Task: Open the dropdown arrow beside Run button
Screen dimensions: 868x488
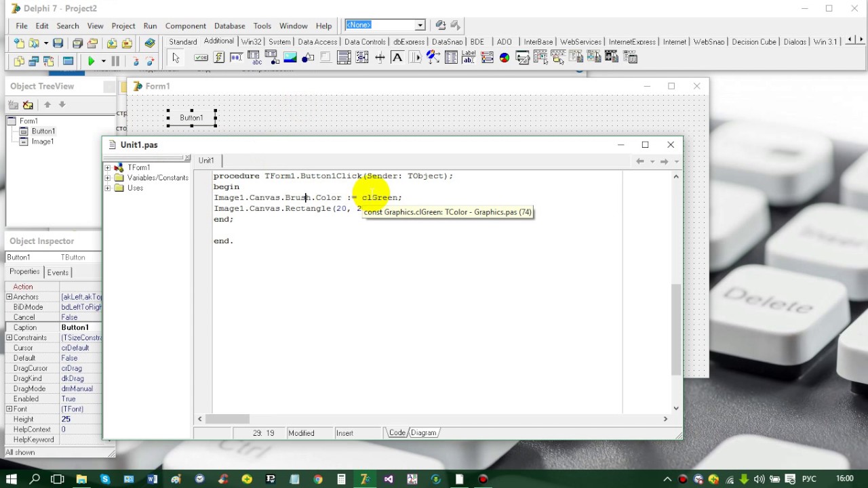Action: 103,61
